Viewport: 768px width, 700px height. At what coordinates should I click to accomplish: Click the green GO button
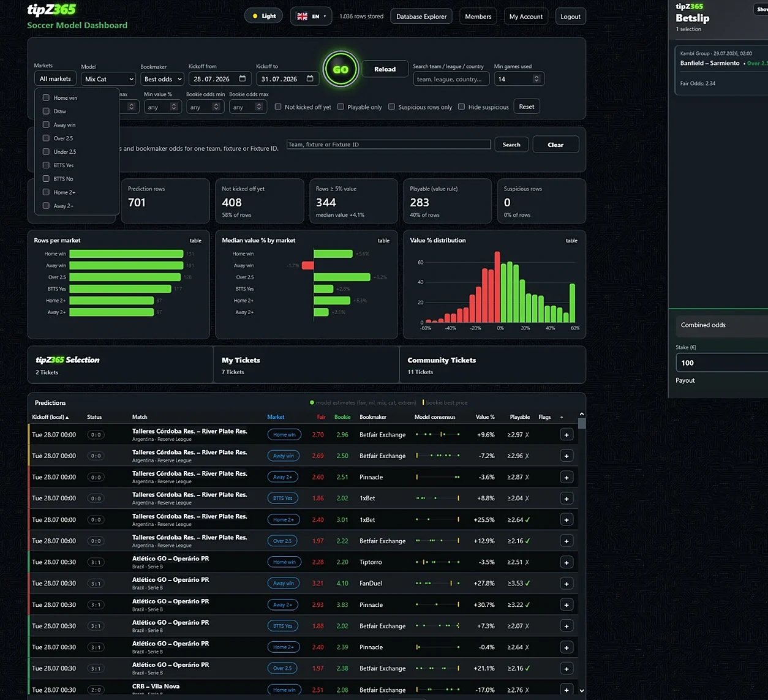click(x=341, y=69)
